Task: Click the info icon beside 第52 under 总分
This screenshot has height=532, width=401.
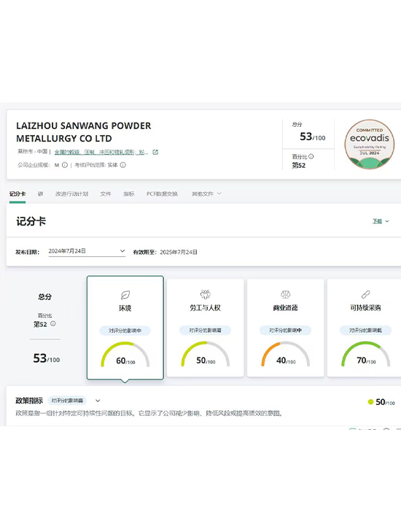Action: 53,324
